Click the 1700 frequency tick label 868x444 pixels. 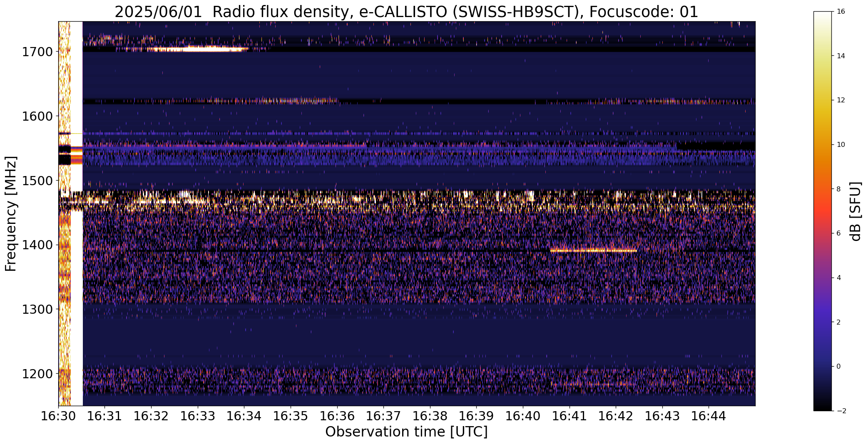click(37, 52)
